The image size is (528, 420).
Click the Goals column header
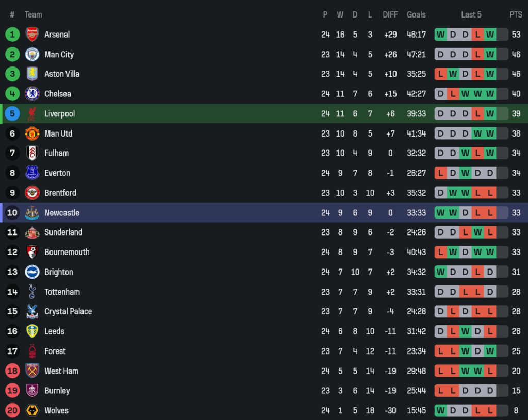pyautogui.click(x=416, y=14)
